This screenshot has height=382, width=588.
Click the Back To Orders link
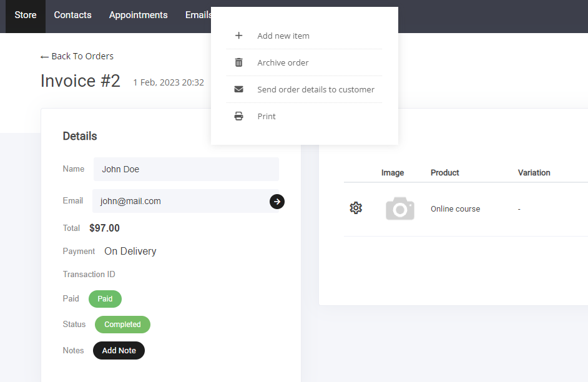click(77, 56)
